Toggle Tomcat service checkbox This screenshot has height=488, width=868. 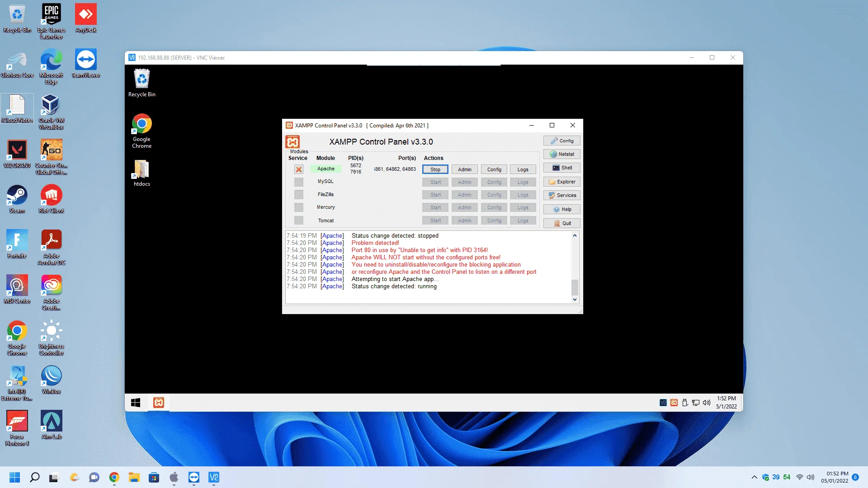click(x=299, y=221)
